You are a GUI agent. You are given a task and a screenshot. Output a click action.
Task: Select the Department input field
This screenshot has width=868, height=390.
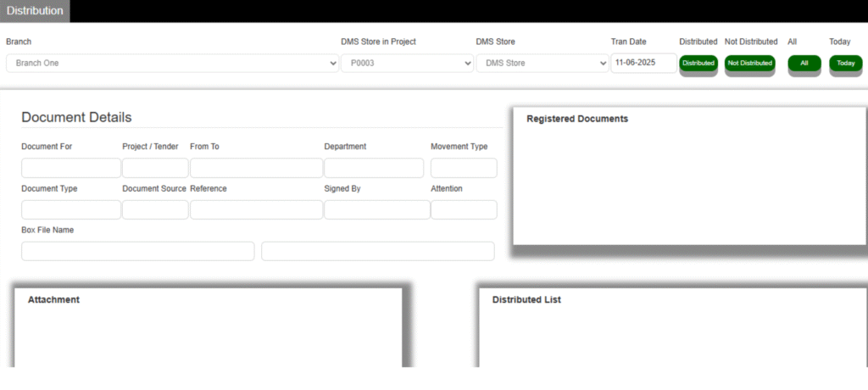tap(374, 168)
